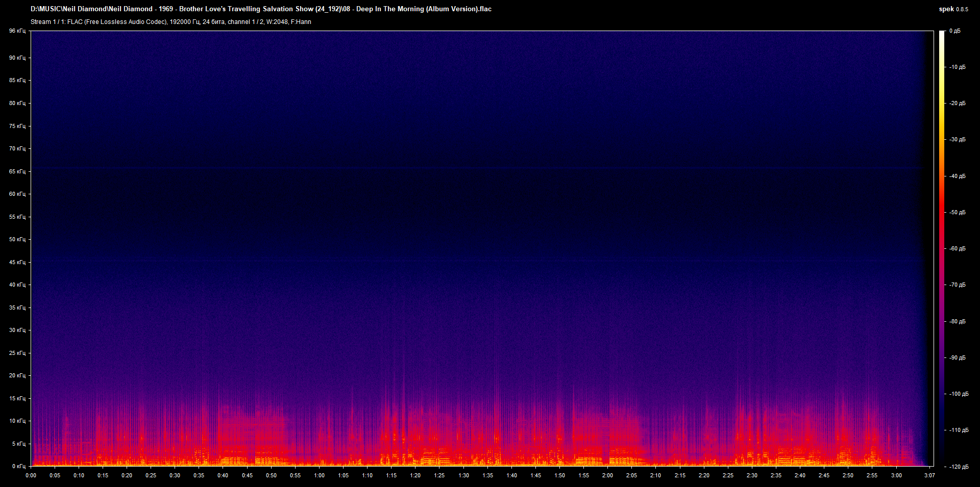Viewport: 980px width, 487px height.
Task: Click the F:Hann window function text
Action: click(x=301, y=22)
